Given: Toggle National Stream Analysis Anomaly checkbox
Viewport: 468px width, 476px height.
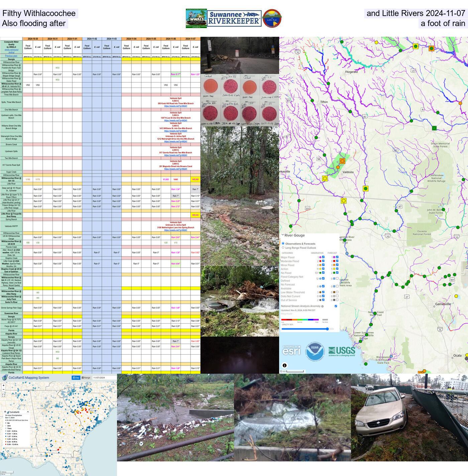Looking at the screenshot, I should coord(336,306).
